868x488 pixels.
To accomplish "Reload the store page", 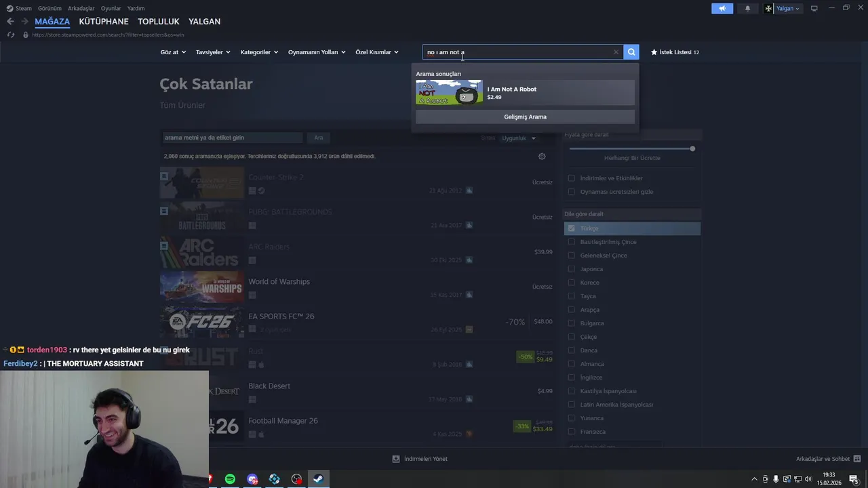I will (x=10, y=35).
